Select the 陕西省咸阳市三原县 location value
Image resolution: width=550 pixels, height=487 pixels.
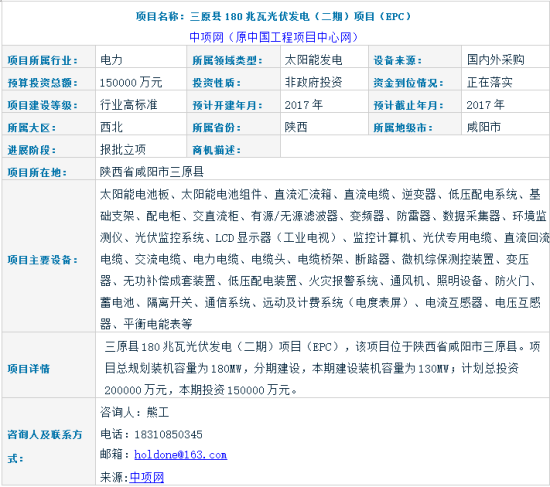(x=152, y=172)
